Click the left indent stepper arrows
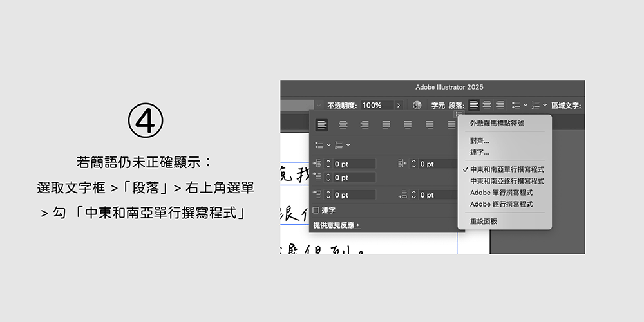Viewport: 644px width, 322px height. [328, 164]
